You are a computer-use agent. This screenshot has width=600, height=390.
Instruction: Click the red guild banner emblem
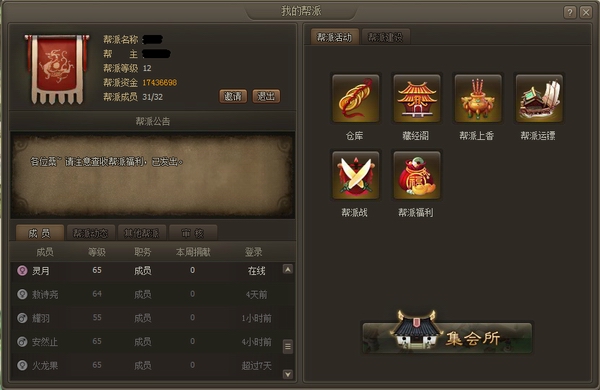57,69
